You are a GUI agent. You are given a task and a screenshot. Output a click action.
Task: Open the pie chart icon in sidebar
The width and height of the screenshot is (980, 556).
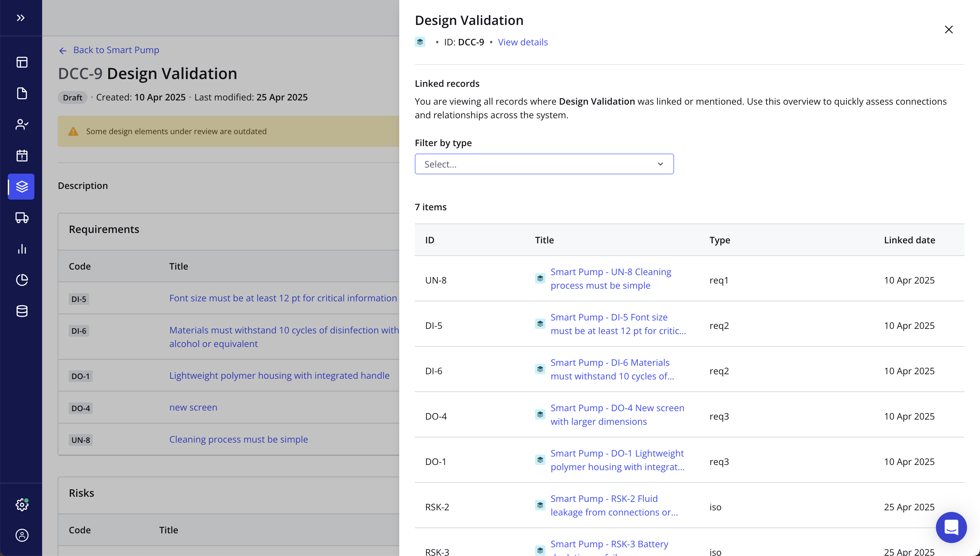pyautogui.click(x=22, y=280)
